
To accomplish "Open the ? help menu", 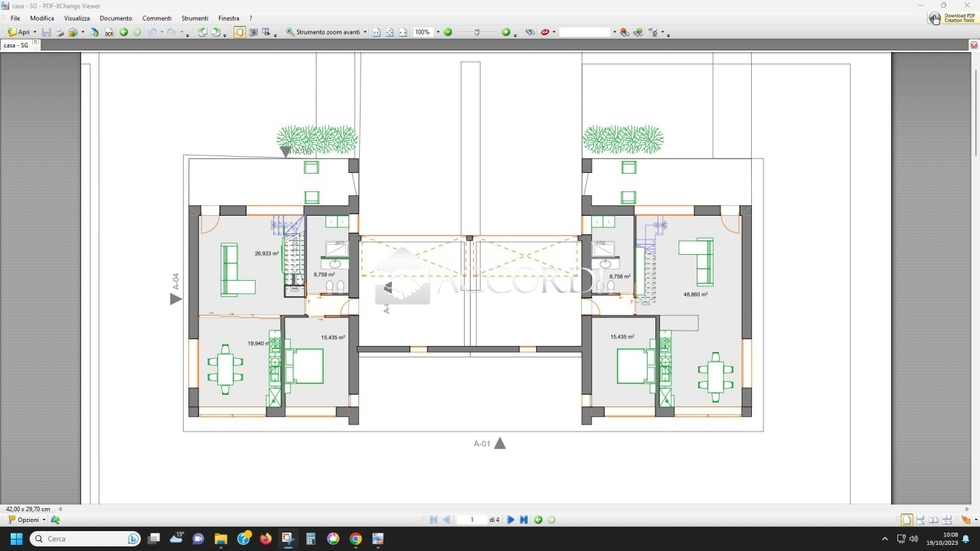I will [250, 18].
